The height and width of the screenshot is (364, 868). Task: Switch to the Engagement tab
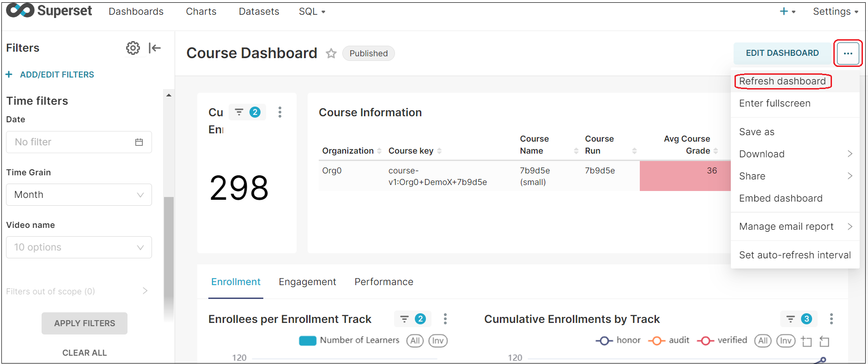(x=307, y=282)
